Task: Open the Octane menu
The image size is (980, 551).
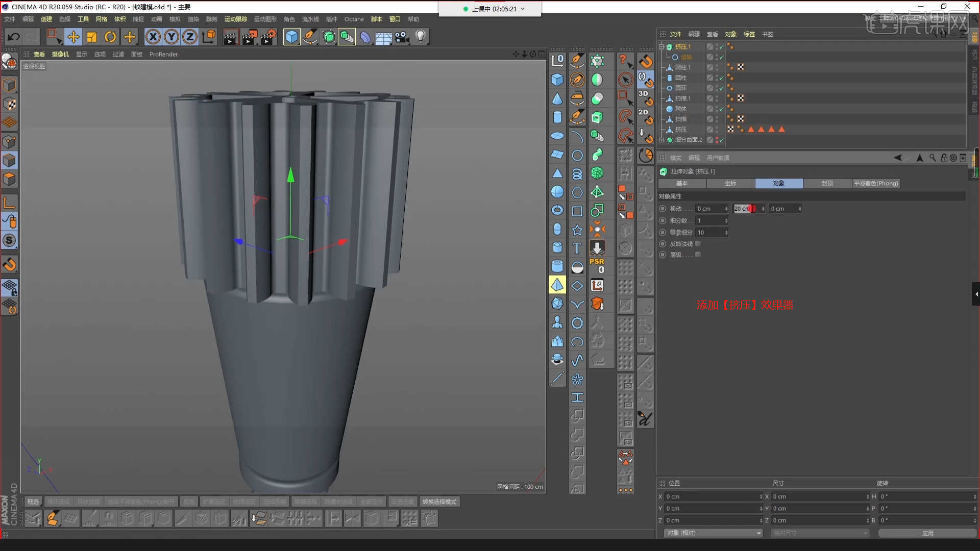Action: tap(354, 19)
